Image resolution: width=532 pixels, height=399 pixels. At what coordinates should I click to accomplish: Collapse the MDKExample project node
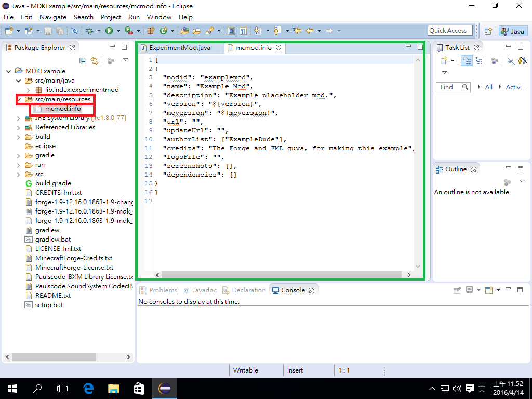9,71
